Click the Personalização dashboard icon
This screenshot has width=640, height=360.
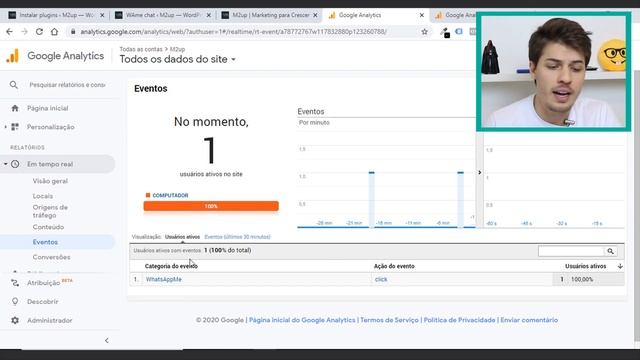pos(15,127)
